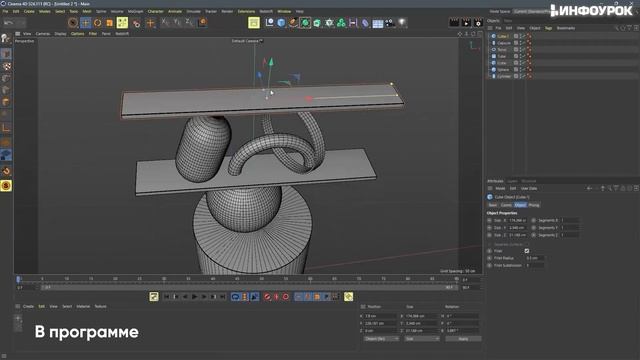
Task: Open the Object (Rel) coordinate dropdown
Action: tap(381, 339)
